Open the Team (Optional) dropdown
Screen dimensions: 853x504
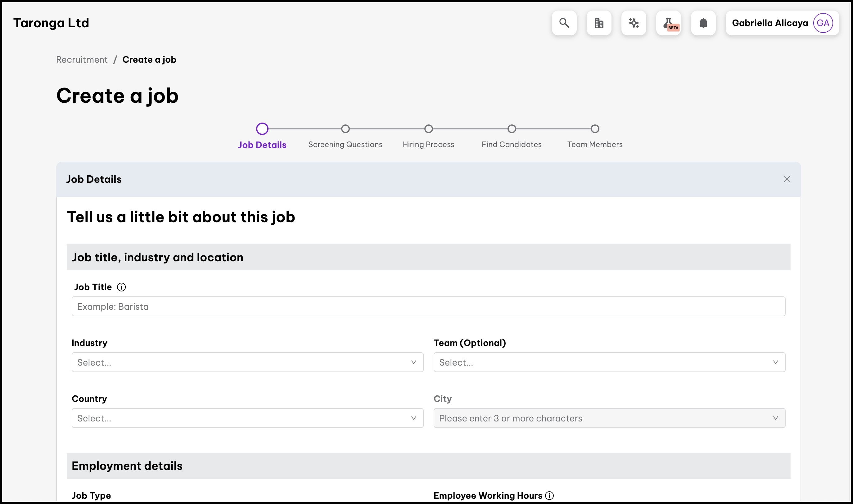coord(609,362)
